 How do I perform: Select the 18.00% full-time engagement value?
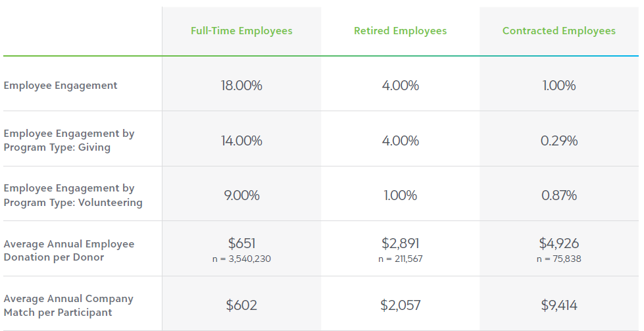(x=241, y=86)
